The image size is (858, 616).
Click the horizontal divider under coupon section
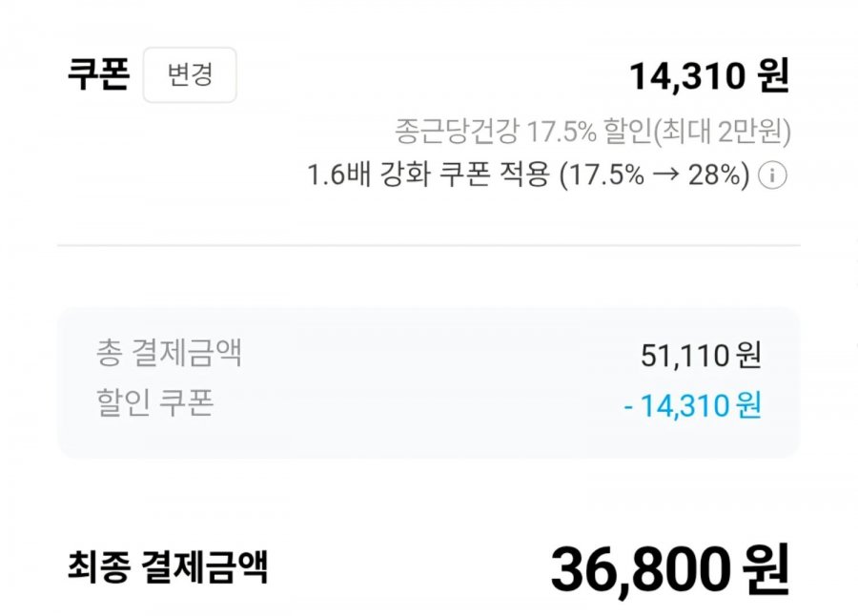pos(429,246)
